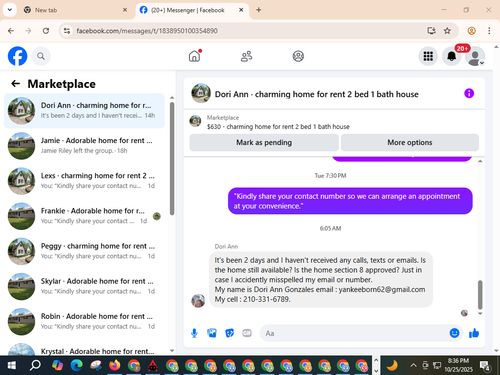Open Robin Adorable home conversation
The height and width of the screenshot is (375, 500).
[x=84, y=322]
